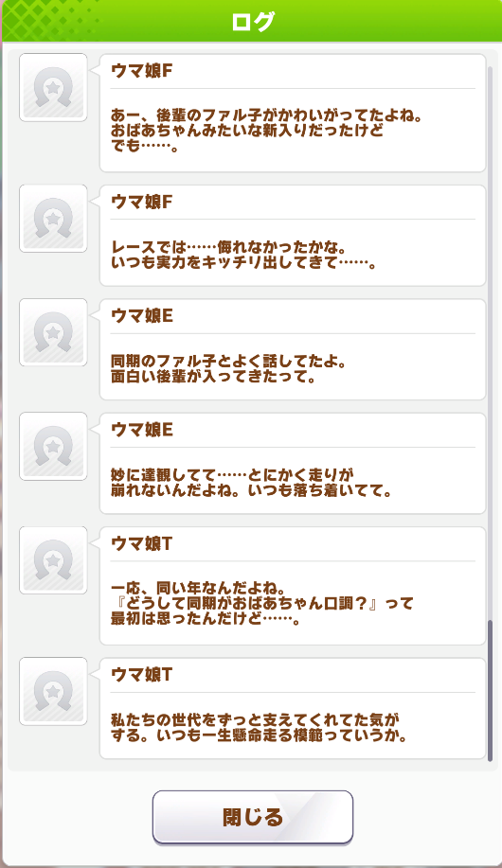Click the horseshoe avatar beside the first ウマ娘F message
The image size is (502, 868).
coord(53,87)
